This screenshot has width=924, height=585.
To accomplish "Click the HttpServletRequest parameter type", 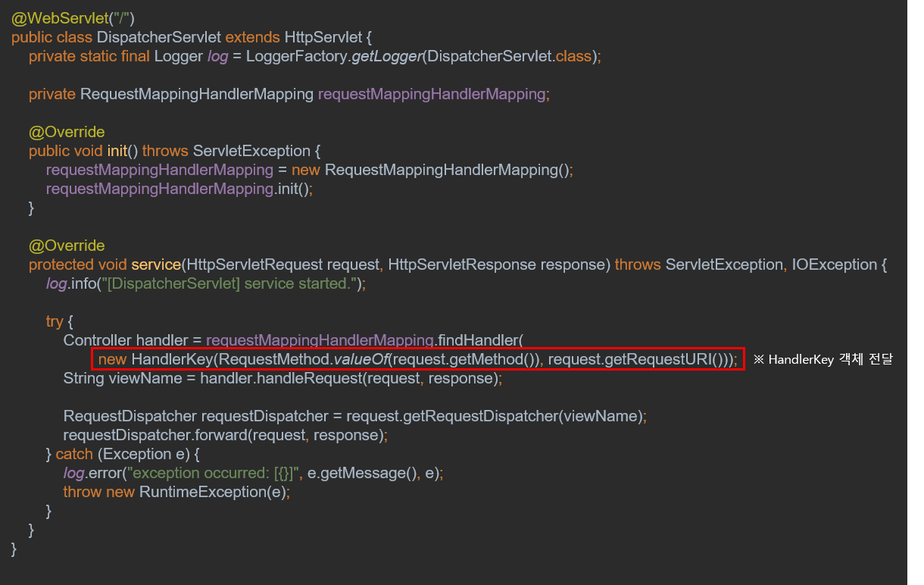I will (x=254, y=264).
